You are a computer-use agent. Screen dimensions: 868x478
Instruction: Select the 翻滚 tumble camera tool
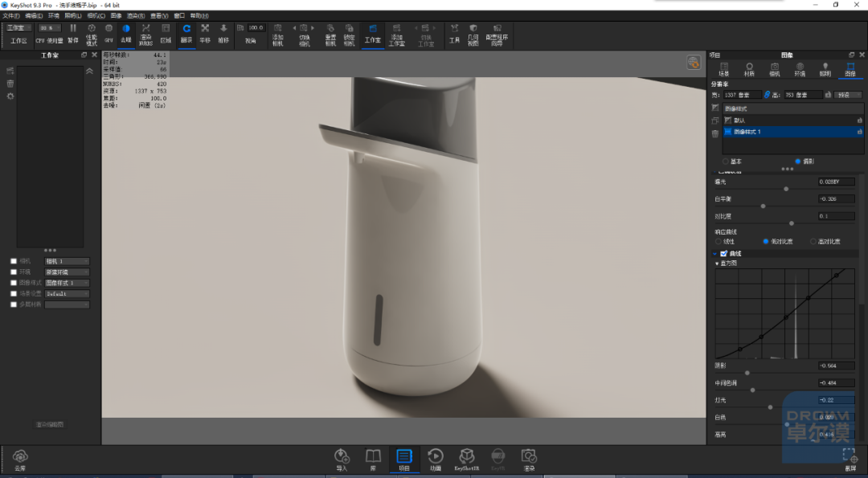coord(186,33)
